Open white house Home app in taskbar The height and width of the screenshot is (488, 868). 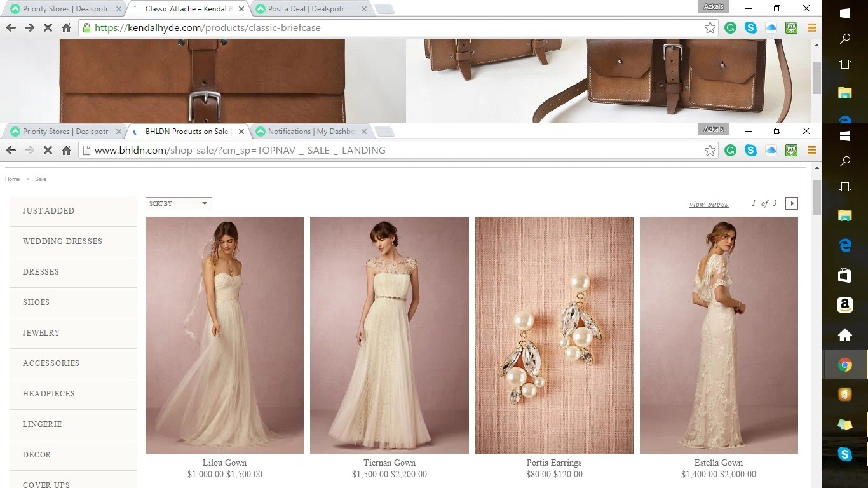click(x=844, y=335)
